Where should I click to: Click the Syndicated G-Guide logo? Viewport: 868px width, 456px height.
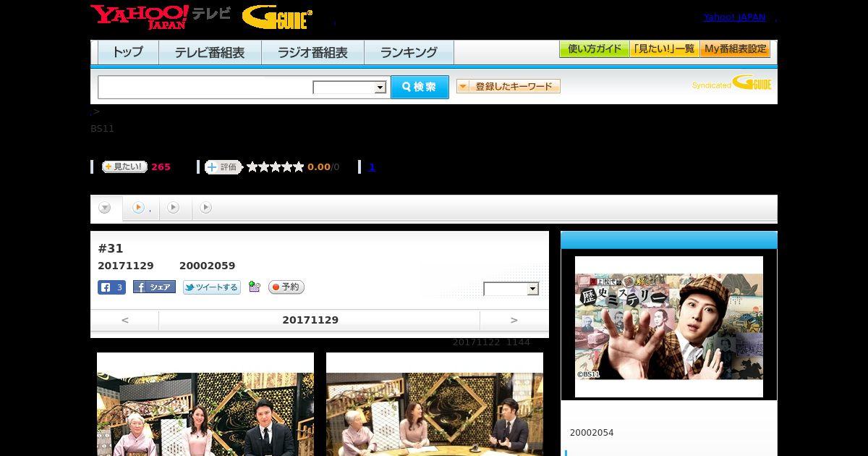pos(731,83)
